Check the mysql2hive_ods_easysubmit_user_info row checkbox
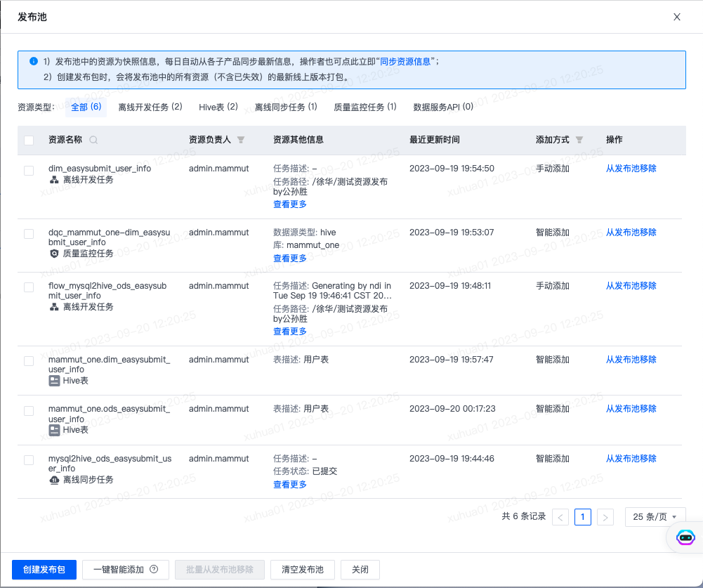Image resolution: width=703 pixels, height=588 pixels. click(29, 460)
